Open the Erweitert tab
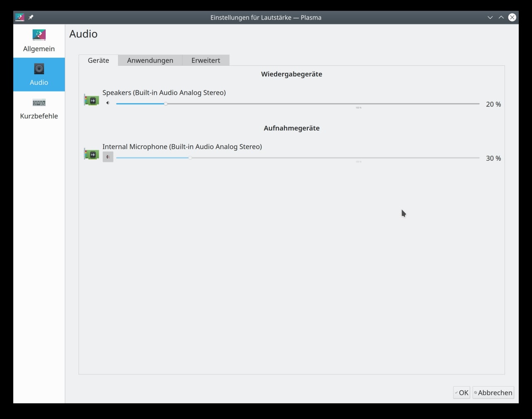 click(x=206, y=60)
